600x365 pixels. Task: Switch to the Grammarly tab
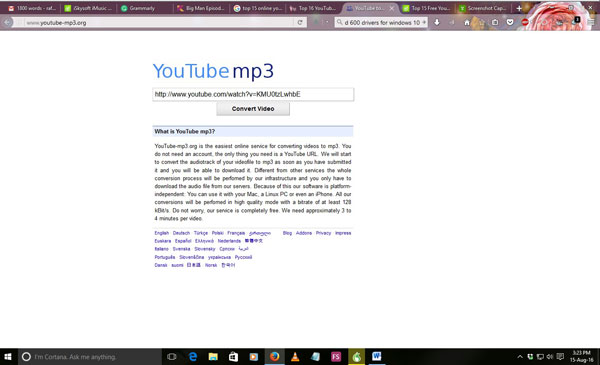click(x=145, y=8)
